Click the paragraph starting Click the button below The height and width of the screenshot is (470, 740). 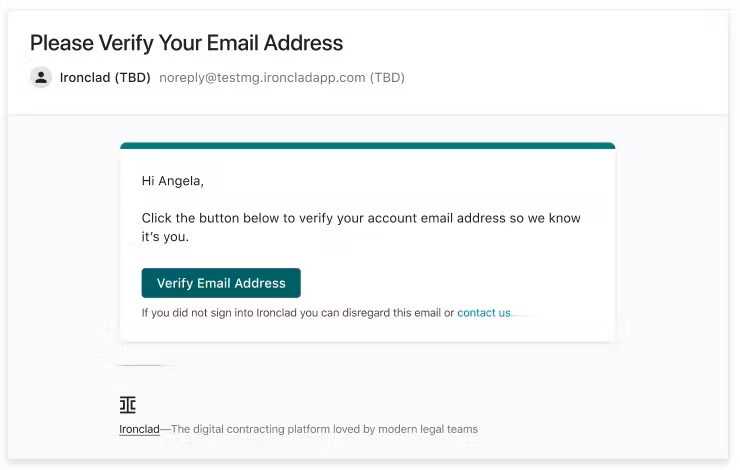(x=361, y=227)
